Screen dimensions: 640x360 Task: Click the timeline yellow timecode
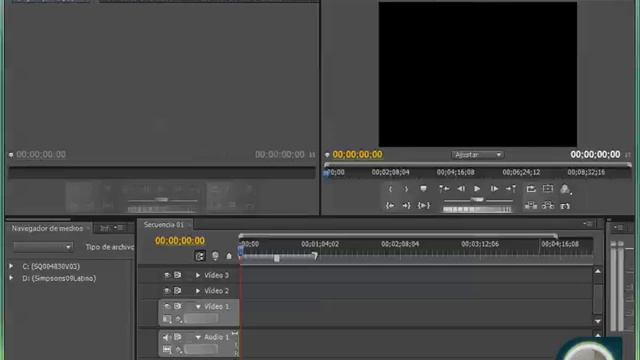point(180,241)
